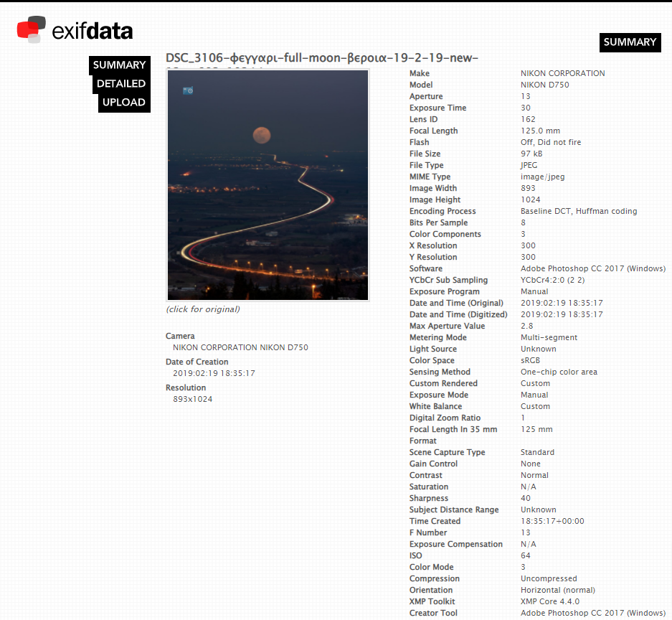Select the NIKON D750 model value
The width and height of the screenshot is (672, 620).
tap(544, 85)
